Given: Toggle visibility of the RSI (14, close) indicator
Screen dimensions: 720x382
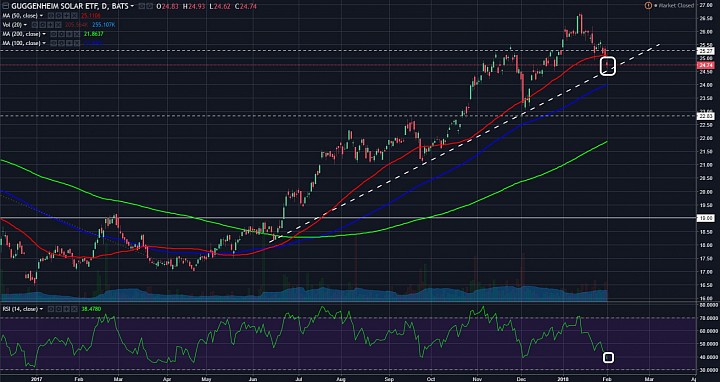Looking at the screenshot, I should click(x=51, y=309).
